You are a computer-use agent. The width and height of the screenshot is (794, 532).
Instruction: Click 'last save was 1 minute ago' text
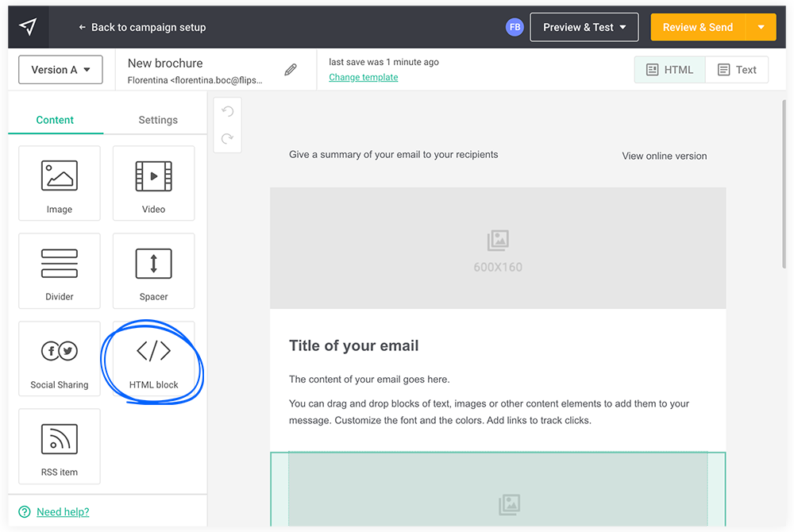(384, 62)
